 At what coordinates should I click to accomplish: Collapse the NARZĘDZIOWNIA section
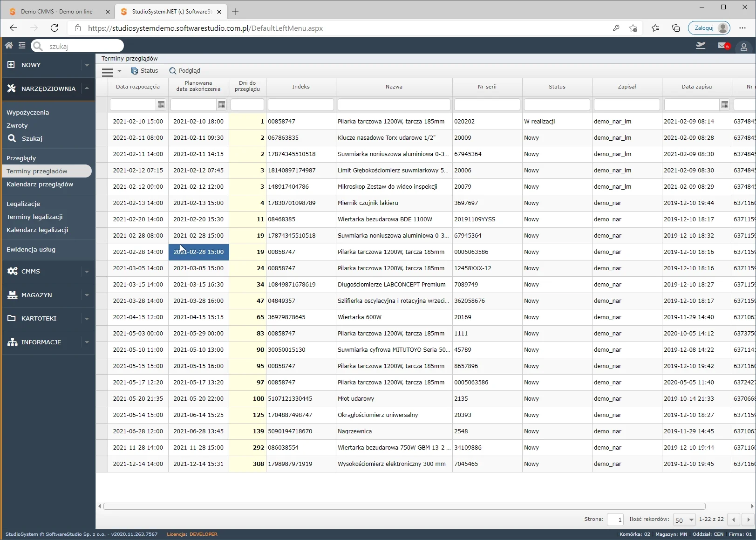(x=87, y=88)
